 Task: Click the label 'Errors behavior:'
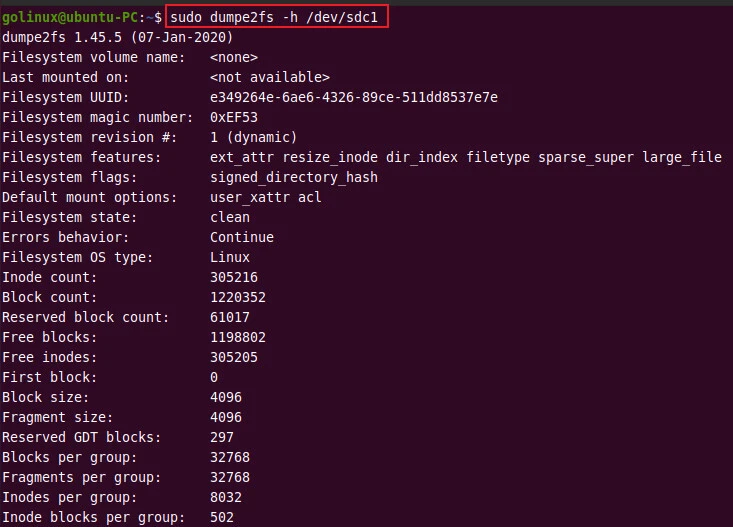click(65, 238)
